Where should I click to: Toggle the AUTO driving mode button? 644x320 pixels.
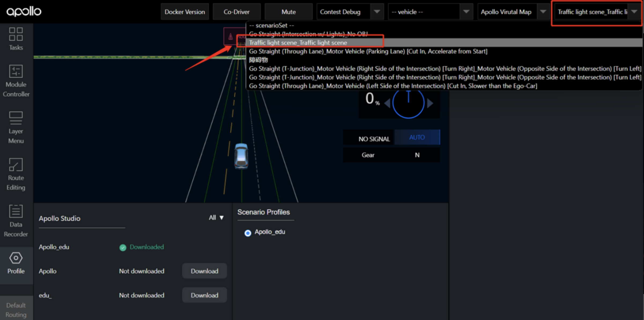pyautogui.click(x=417, y=137)
